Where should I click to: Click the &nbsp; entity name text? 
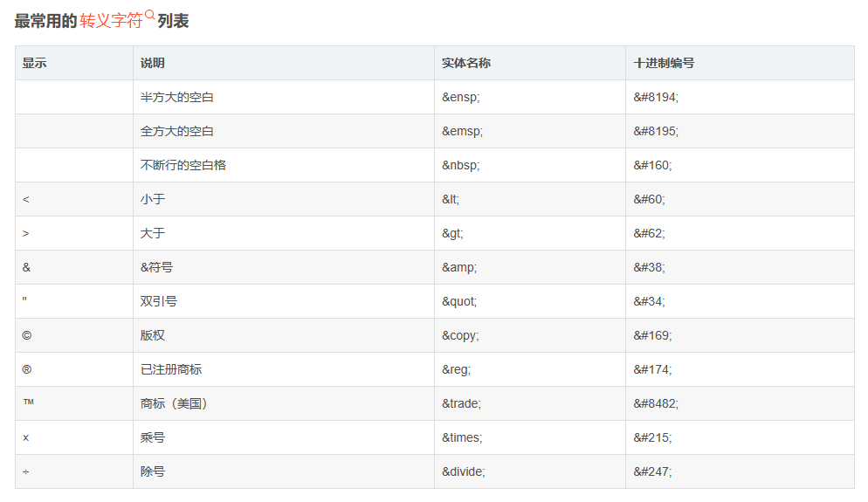coord(460,165)
